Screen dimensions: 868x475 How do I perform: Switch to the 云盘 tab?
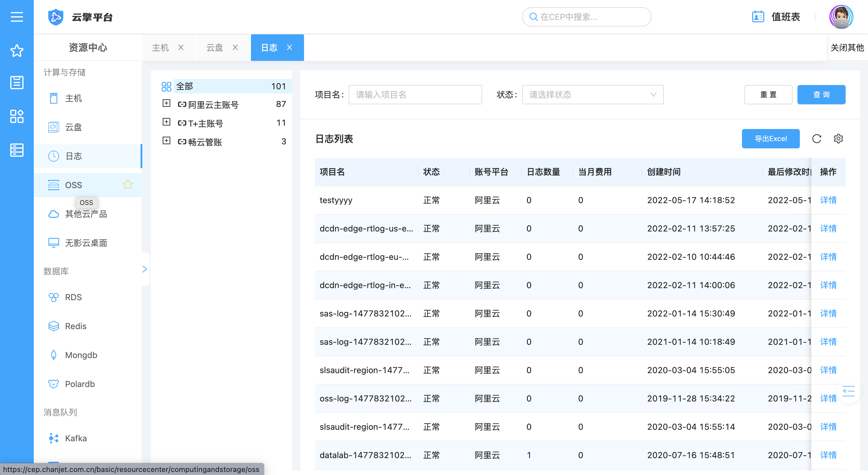point(215,47)
